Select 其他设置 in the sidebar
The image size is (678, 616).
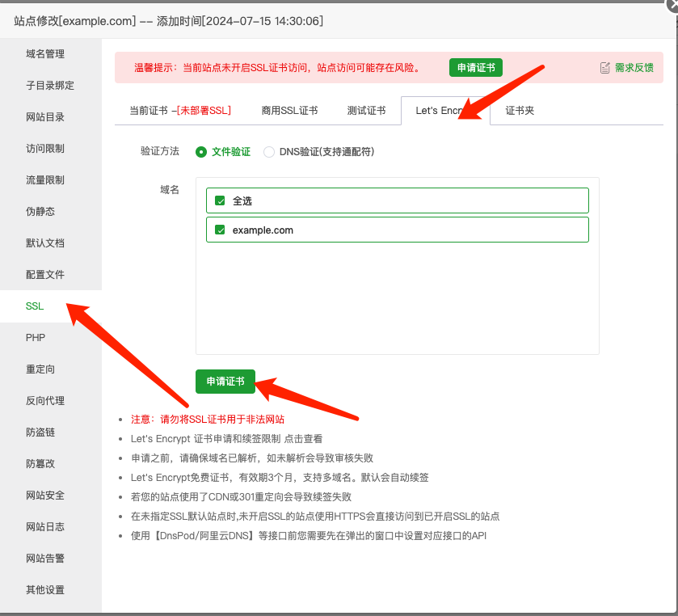pos(45,589)
